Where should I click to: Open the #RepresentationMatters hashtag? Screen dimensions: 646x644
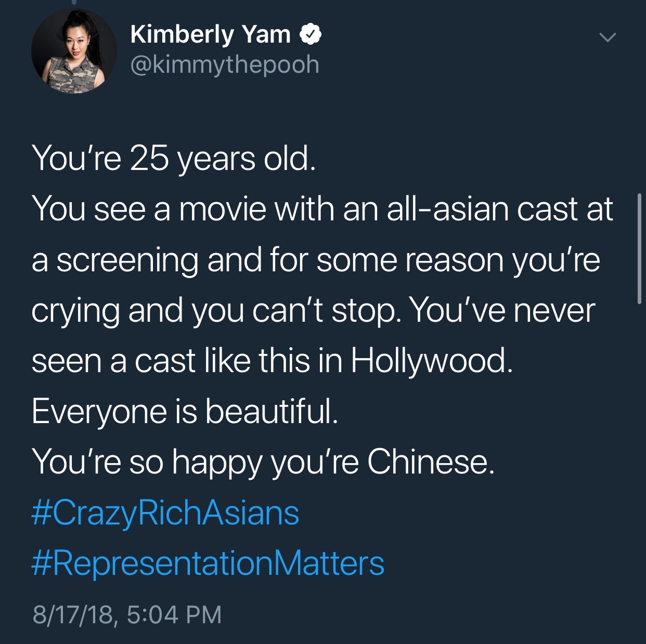click(x=208, y=563)
